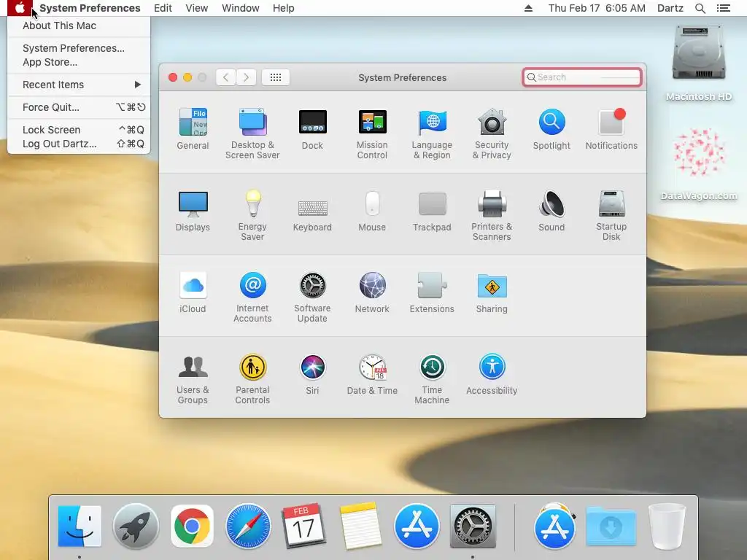Open Notes from the Dock
The width and height of the screenshot is (747, 560).
(360, 526)
